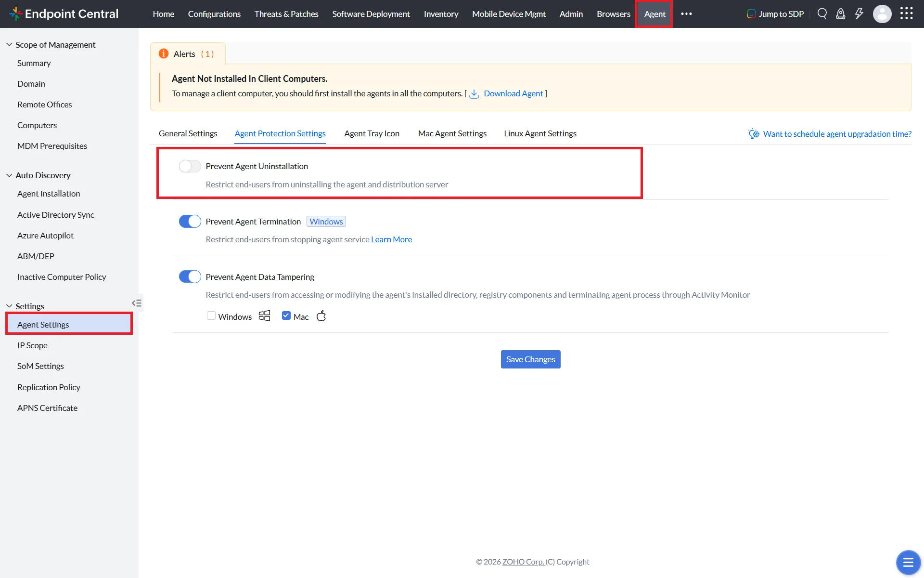Go to the Inventory module
This screenshot has height=578, width=924.
coord(441,14)
